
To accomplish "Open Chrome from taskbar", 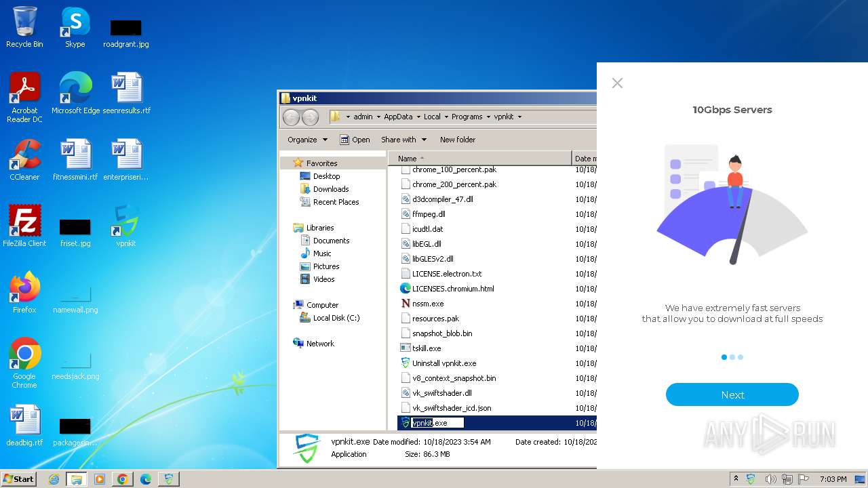I will (123, 479).
